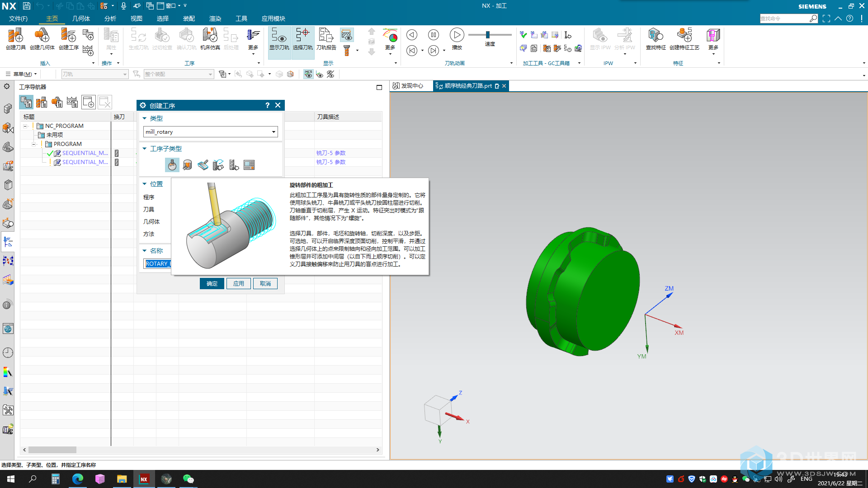Click the 查找命令 search box
This screenshot has width=868, height=488.
[x=789, y=19]
